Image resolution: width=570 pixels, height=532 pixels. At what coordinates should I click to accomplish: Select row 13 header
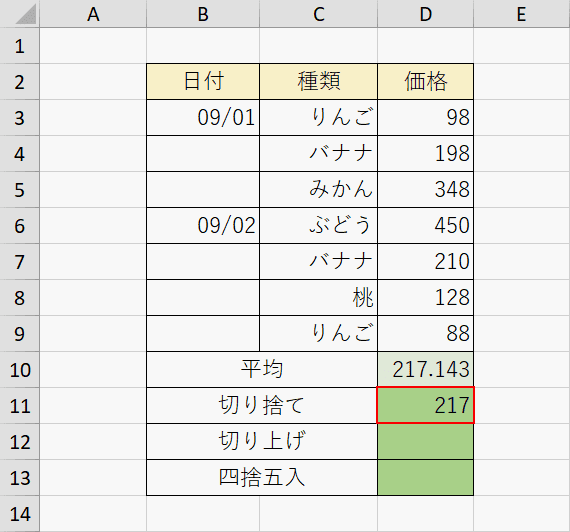click(x=20, y=478)
